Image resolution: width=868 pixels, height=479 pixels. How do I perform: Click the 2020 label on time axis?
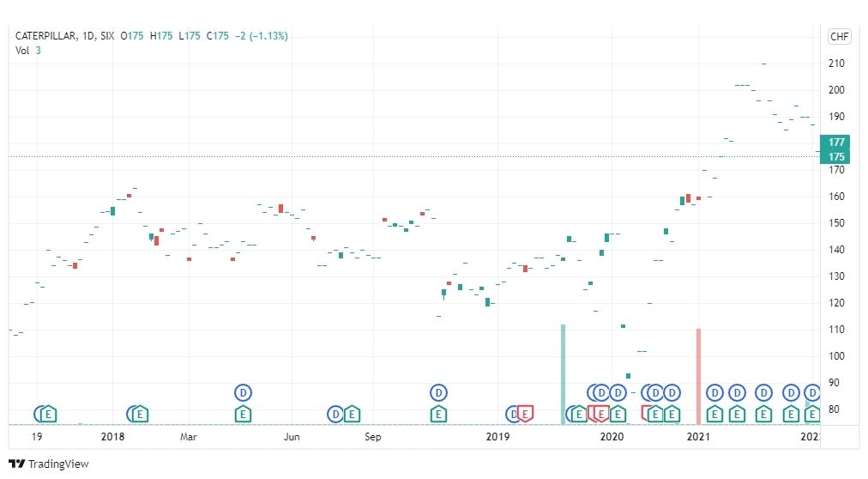[612, 437]
